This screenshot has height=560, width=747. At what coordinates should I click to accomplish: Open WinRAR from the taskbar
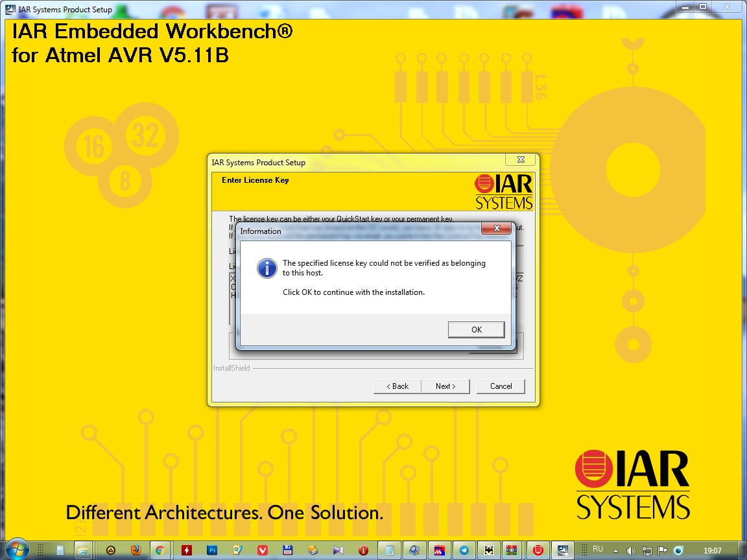512,550
